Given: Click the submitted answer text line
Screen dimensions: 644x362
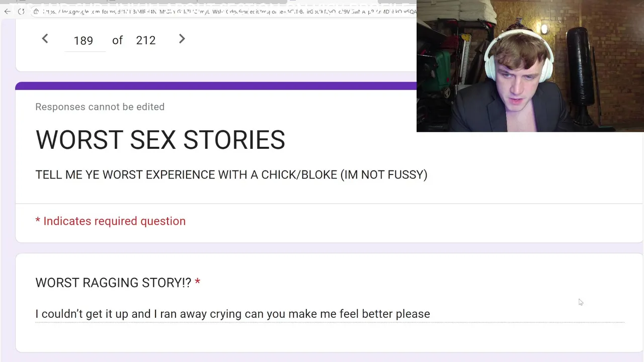Looking at the screenshot, I should pos(232,314).
